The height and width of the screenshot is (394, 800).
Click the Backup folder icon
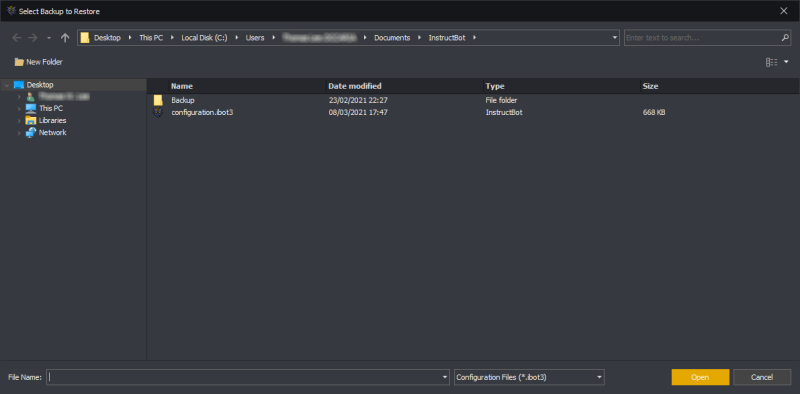158,100
